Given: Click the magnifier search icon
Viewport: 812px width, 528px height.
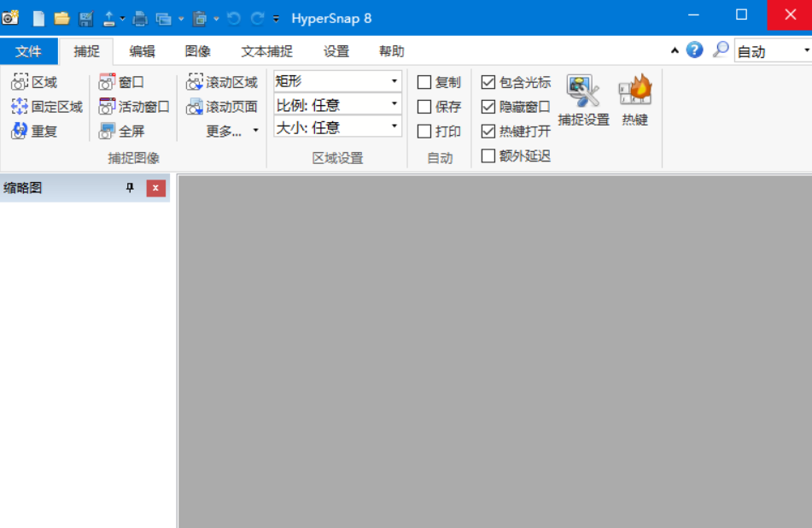Looking at the screenshot, I should (721, 50).
